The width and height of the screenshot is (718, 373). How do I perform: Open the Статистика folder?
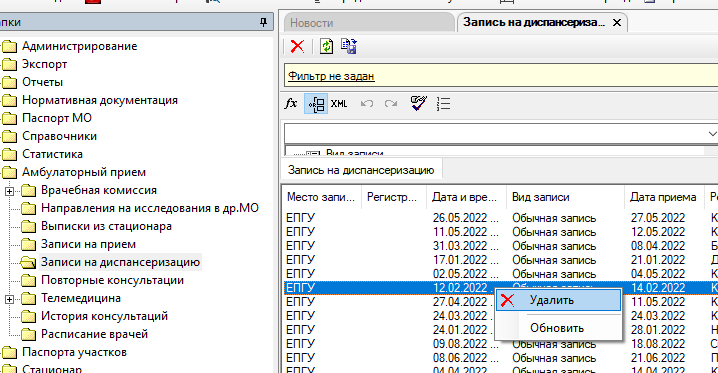[52, 154]
